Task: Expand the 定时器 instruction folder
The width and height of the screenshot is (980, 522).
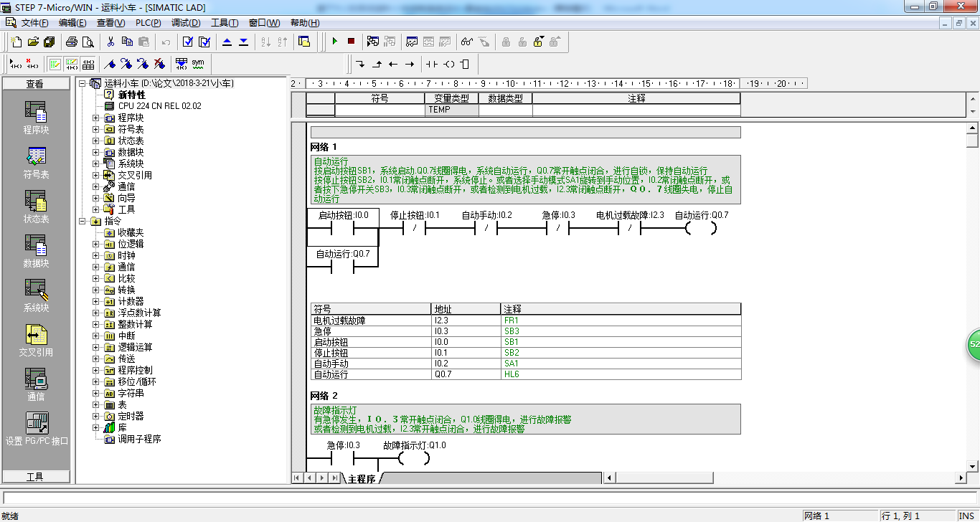Action: (96, 416)
